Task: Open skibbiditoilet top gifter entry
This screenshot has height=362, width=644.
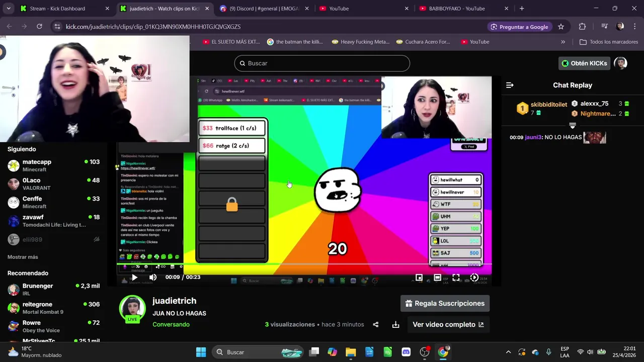Action: click(542, 108)
